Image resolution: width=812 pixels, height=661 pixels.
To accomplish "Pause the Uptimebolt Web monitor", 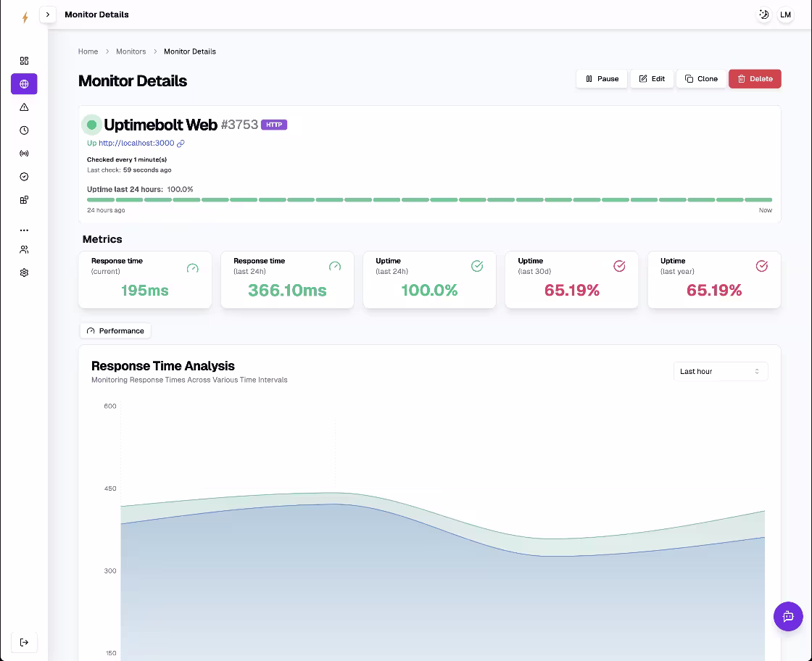I will coord(602,79).
